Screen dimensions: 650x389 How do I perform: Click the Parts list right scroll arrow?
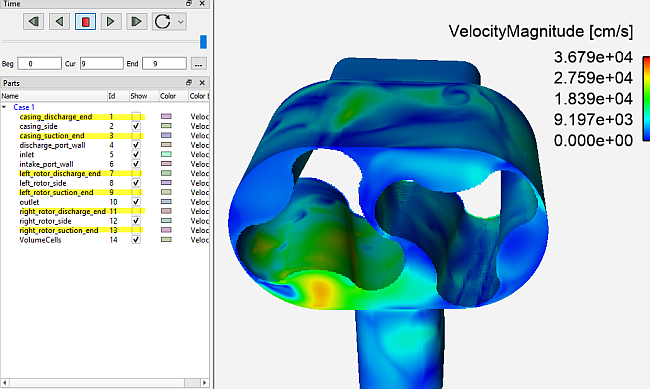point(204,382)
